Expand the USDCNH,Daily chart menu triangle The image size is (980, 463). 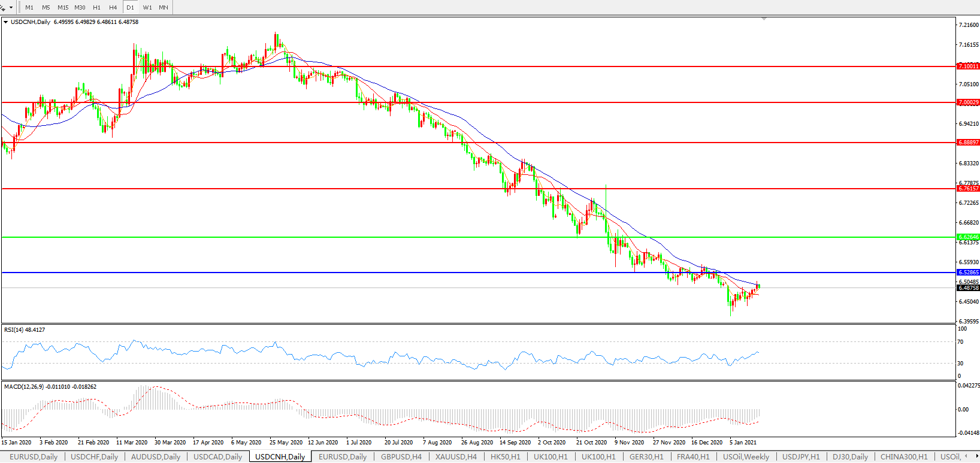tap(6, 22)
